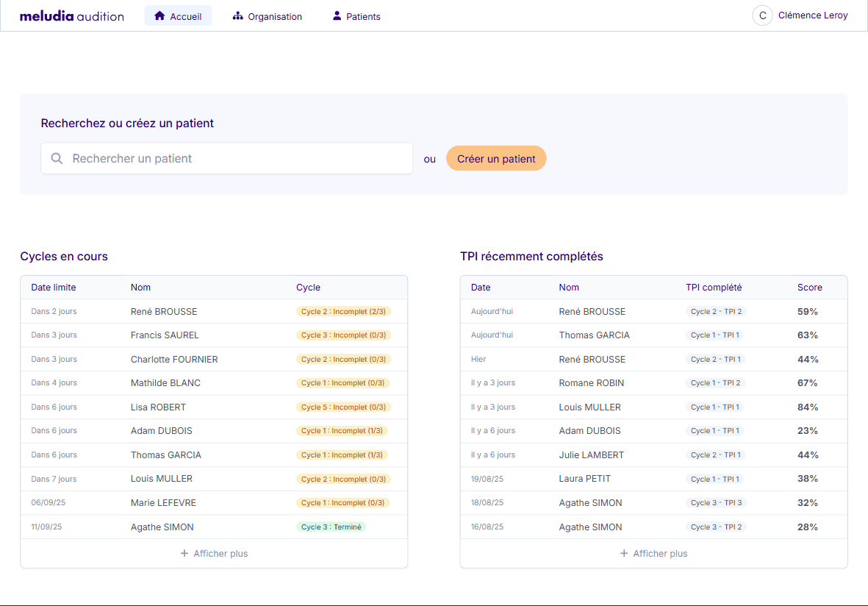Select Cycle 5 : Incomplet badge for Lisa ROBERT

click(343, 407)
